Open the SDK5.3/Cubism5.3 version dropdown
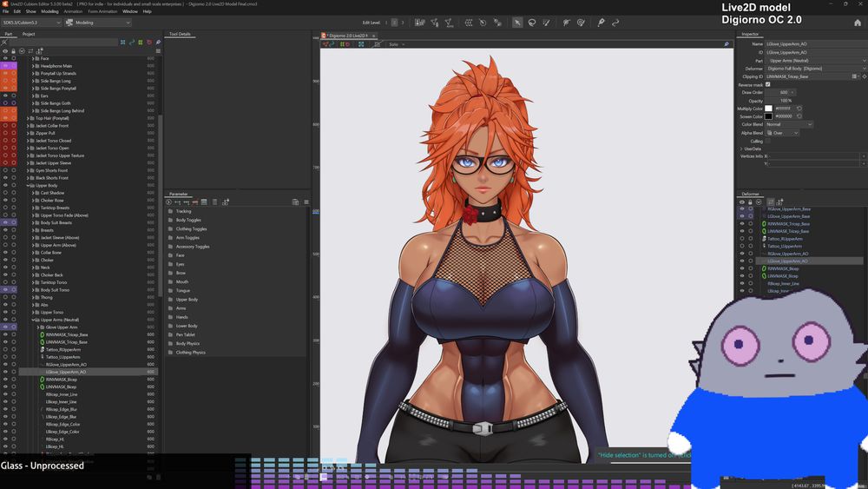 (31, 23)
